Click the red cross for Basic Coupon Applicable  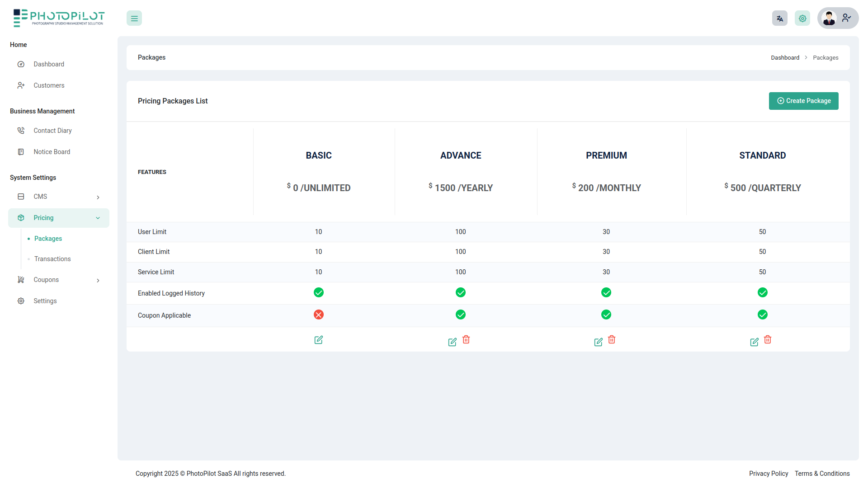[318, 314]
